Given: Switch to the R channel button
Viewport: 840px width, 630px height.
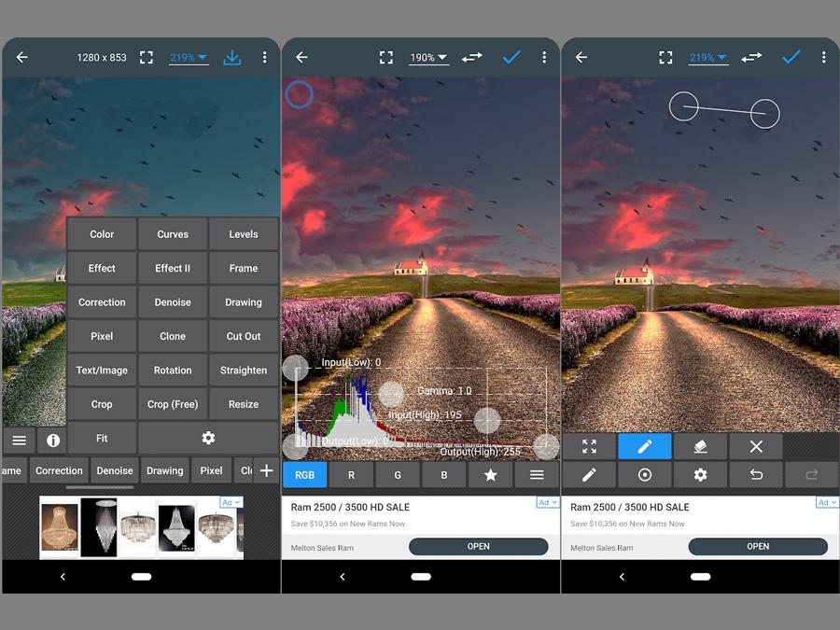Looking at the screenshot, I should point(351,474).
